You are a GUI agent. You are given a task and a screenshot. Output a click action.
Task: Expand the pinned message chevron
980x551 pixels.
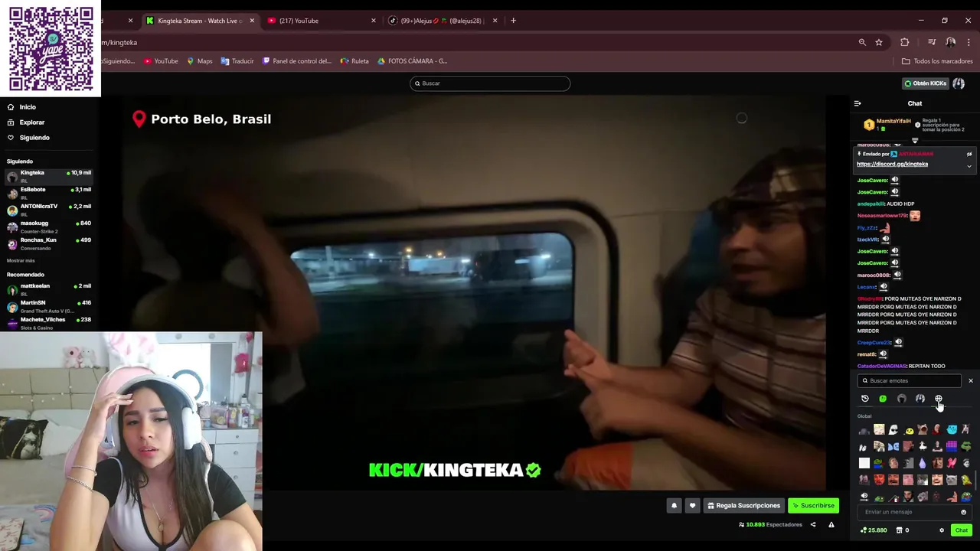point(969,166)
